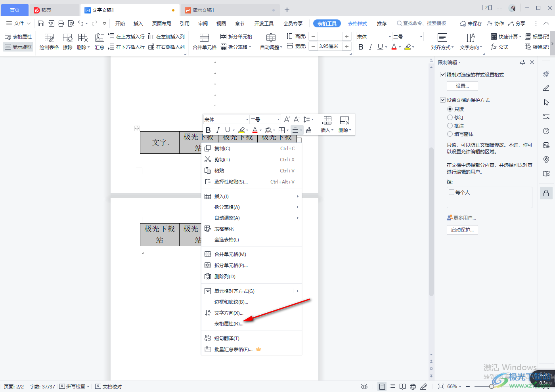This screenshot has width=555, height=392.
Task: Open the 插入 ribbon tab
Action: click(x=138, y=23)
